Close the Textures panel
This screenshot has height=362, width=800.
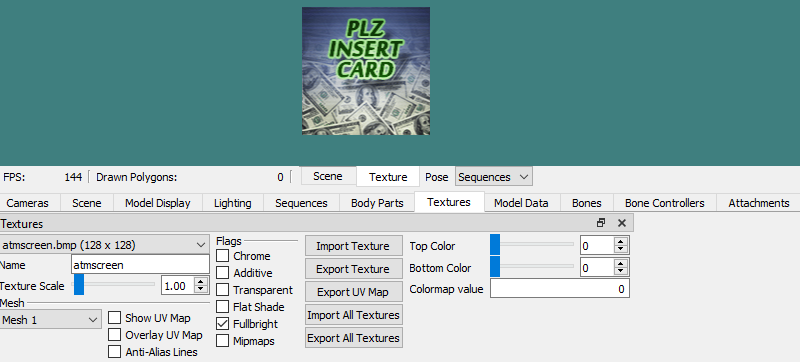click(621, 223)
